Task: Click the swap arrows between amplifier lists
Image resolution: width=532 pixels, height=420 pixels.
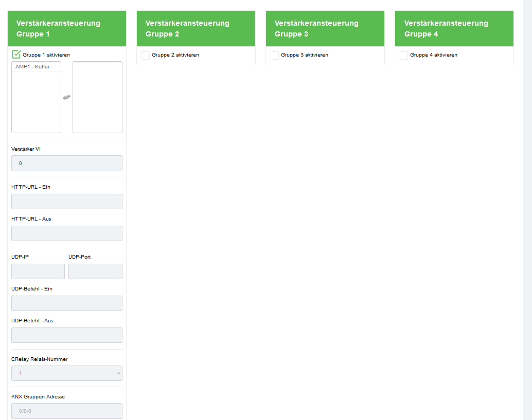Action: [66, 97]
